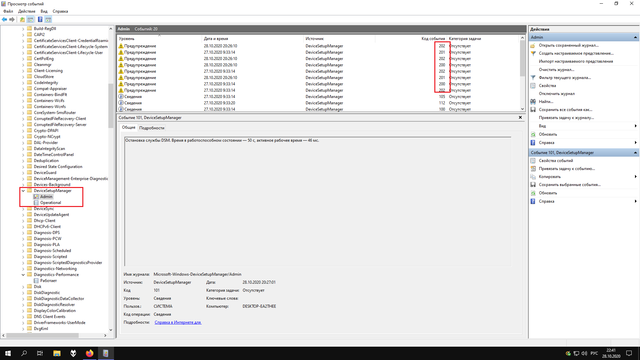Click Отключить журнал action
The width and height of the screenshot is (640, 360).
(557, 94)
